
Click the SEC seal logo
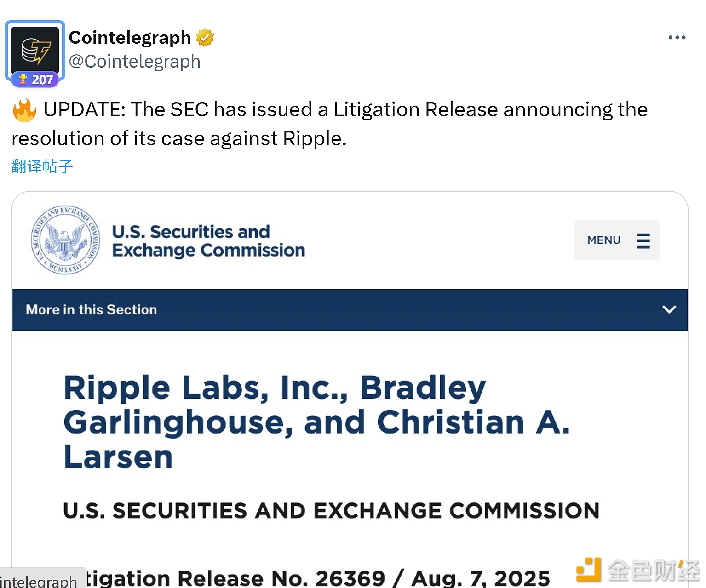pyautogui.click(x=65, y=240)
